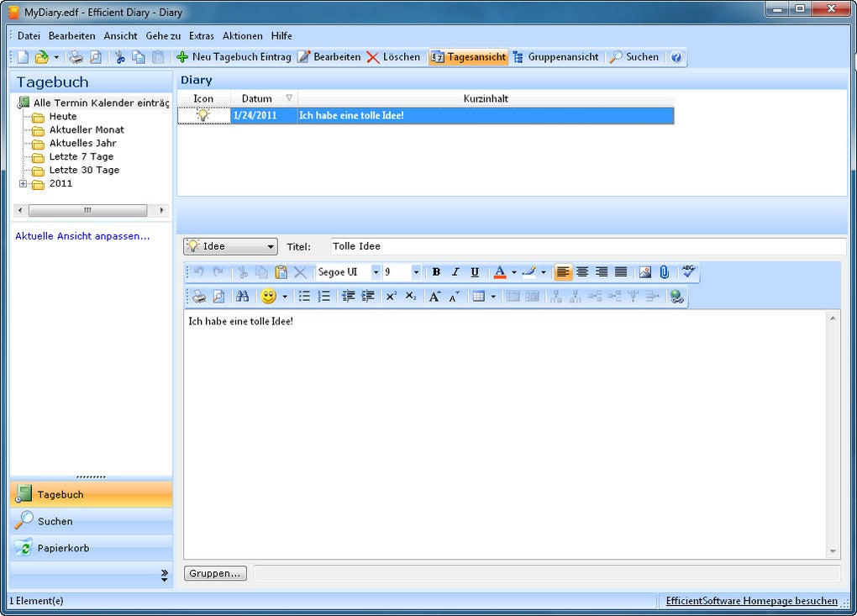Click the numbered list icon
857x616 pixels.
coord(324,297)
